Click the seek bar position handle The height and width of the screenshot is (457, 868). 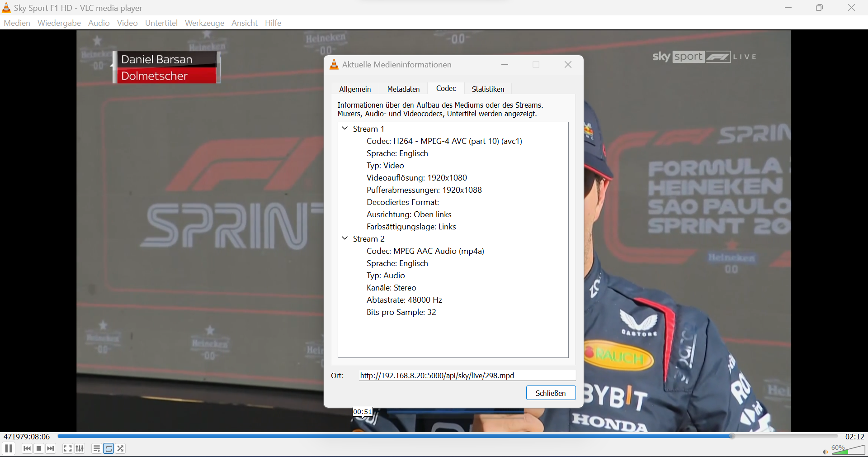[x=732, y=436]
